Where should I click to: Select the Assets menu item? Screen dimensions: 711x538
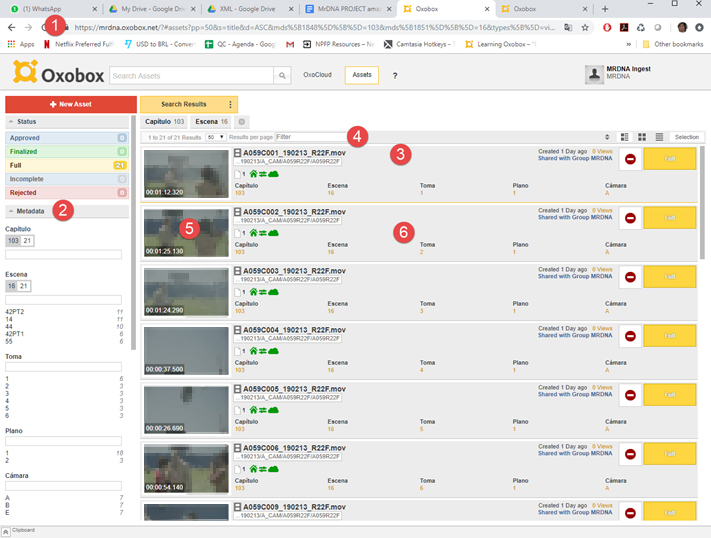[362, 75]
